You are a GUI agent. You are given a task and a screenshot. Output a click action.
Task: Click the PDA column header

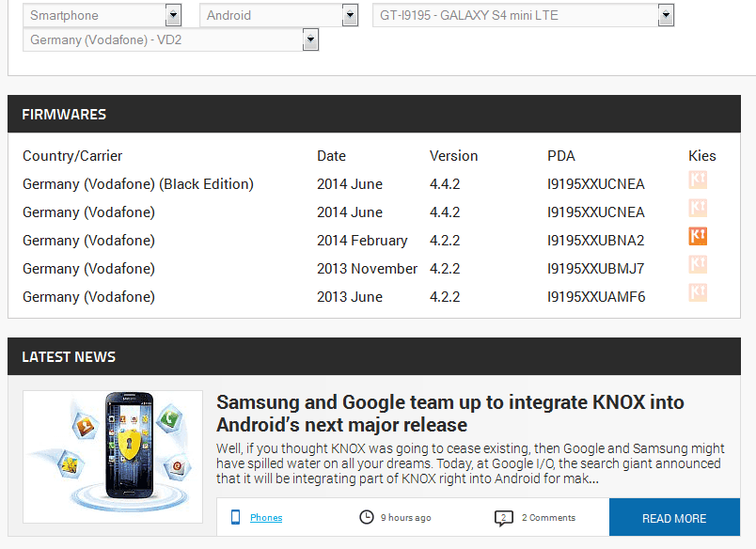[561, 156]
